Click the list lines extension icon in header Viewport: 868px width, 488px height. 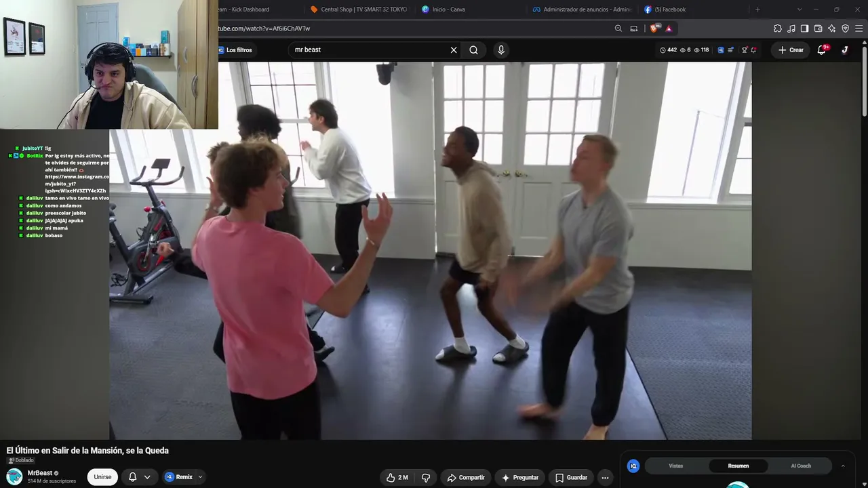[x=731, y=49]
